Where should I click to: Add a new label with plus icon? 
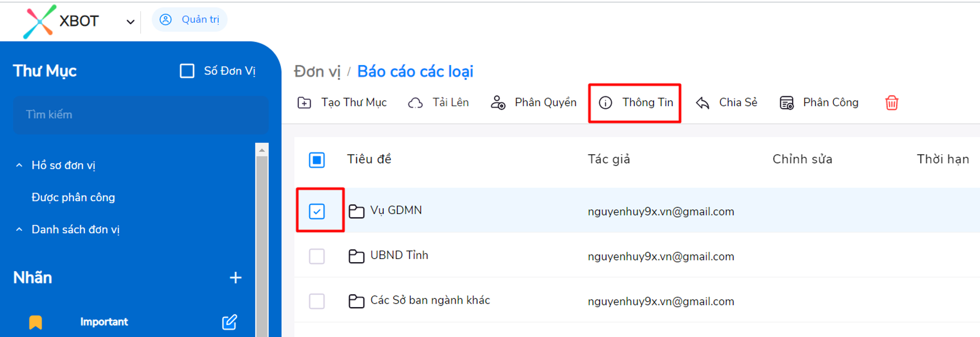(235, 278)
